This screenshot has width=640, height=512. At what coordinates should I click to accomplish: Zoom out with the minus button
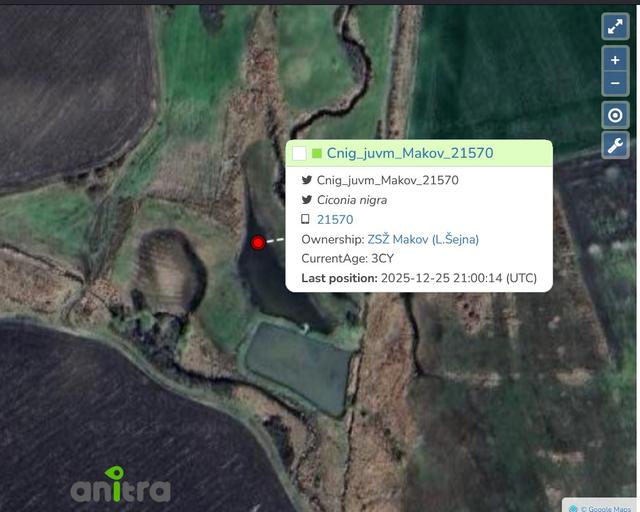click(x=615, y=83)
